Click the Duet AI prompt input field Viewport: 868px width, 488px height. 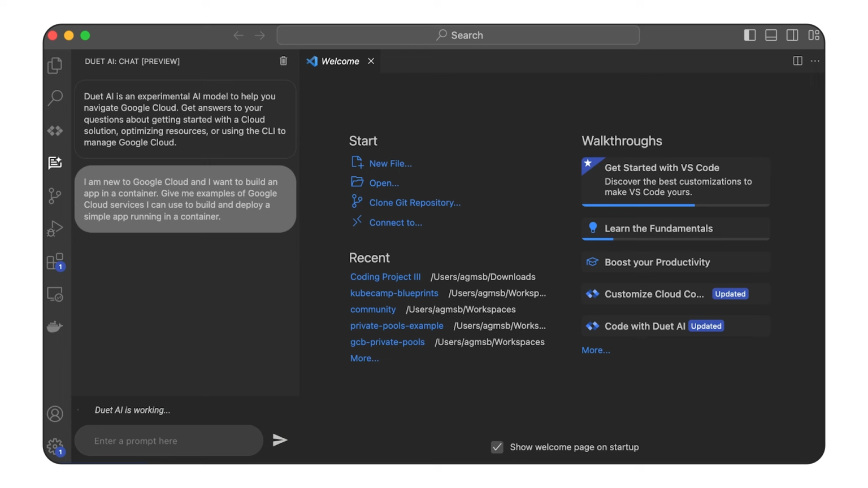point(169,441)
